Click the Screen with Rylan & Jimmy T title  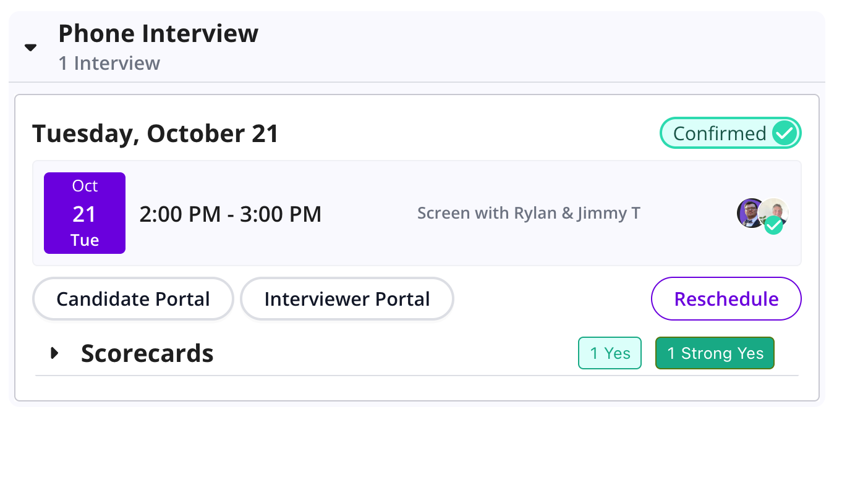pos(529,214)
